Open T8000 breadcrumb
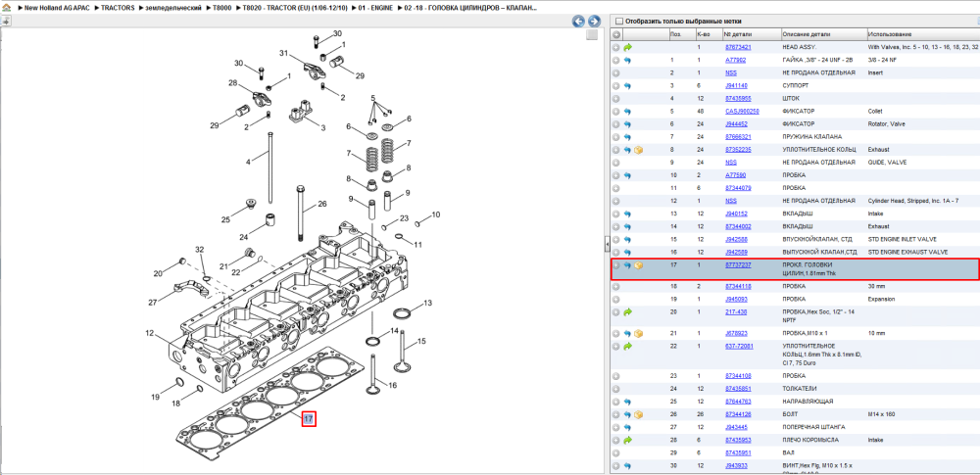 (221, 8)
